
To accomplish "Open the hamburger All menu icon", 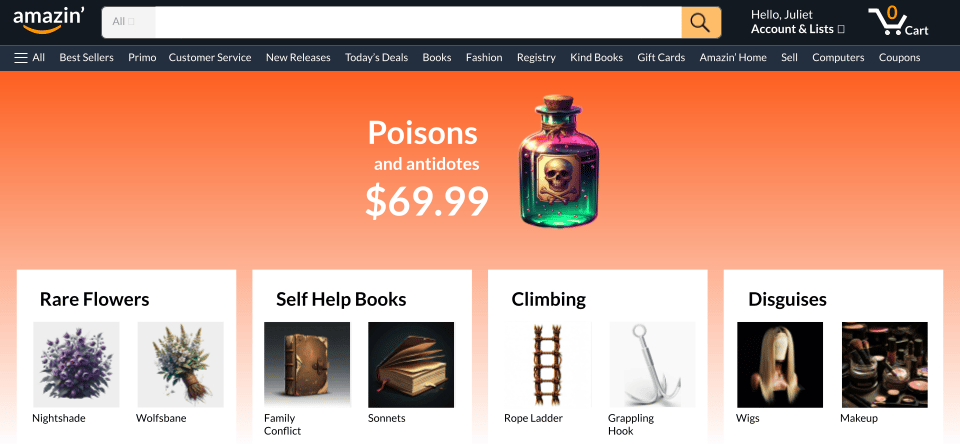I will pos(21,58).
